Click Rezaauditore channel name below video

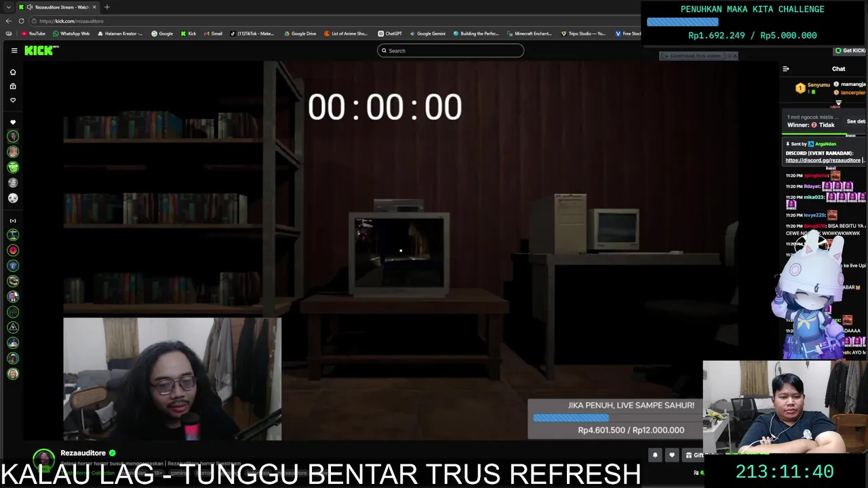coord(83,453)
